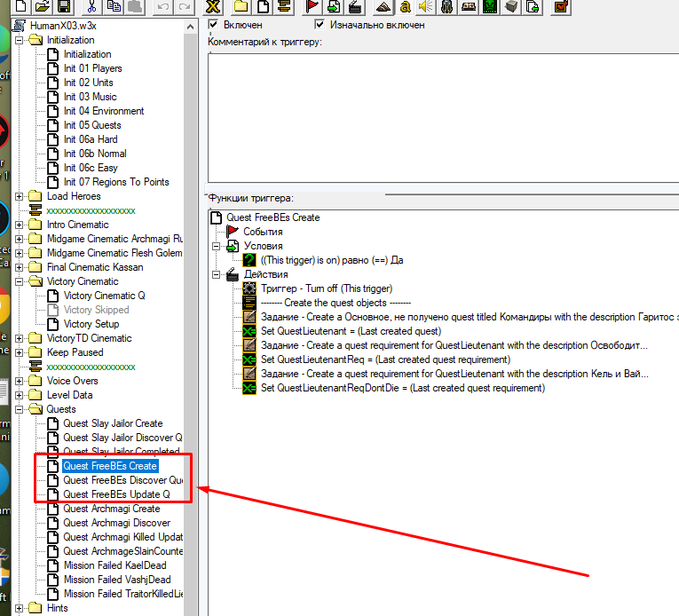Expand the Final Cinematic Kassan folder

(19, 267)
